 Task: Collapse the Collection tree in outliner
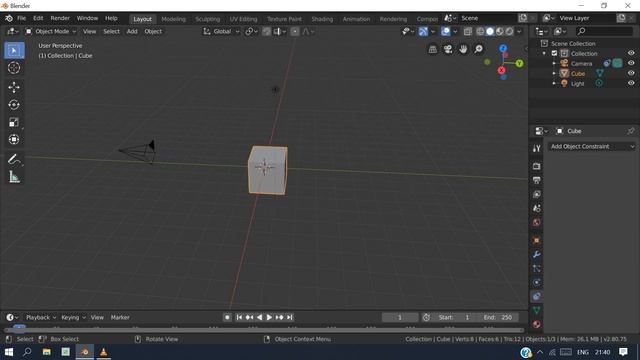point(544,53)
